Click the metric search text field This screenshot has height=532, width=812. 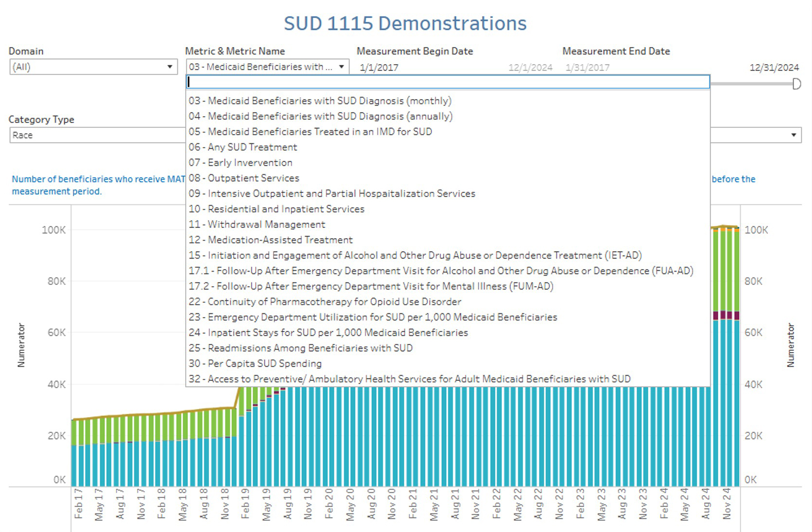pos(447,82)
